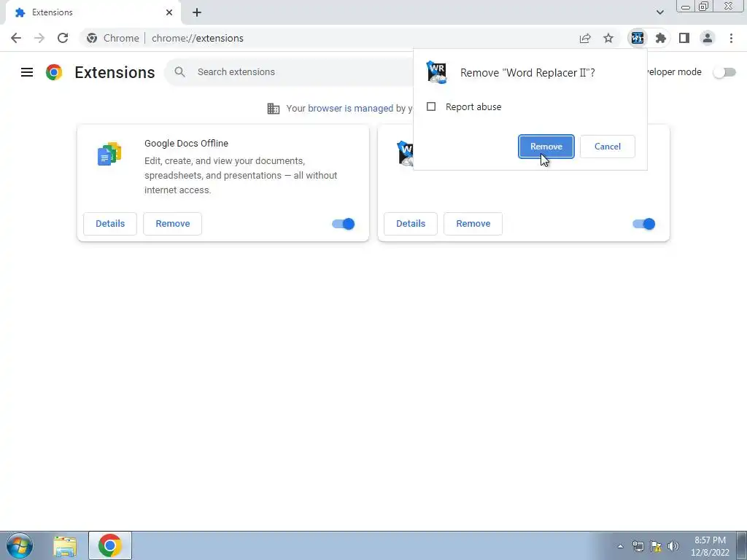
Task: Close the Extensions tab
Action: coord(169,12)
